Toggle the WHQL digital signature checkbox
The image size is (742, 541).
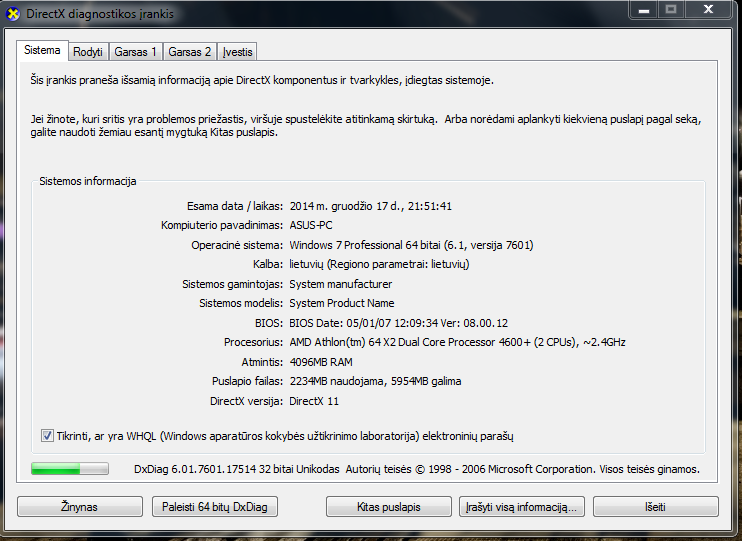(47, 435)
